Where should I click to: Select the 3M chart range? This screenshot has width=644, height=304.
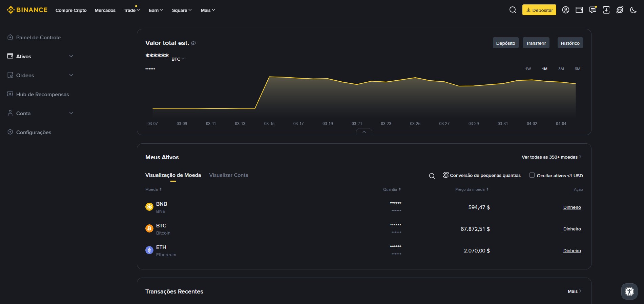pos(561,69)
